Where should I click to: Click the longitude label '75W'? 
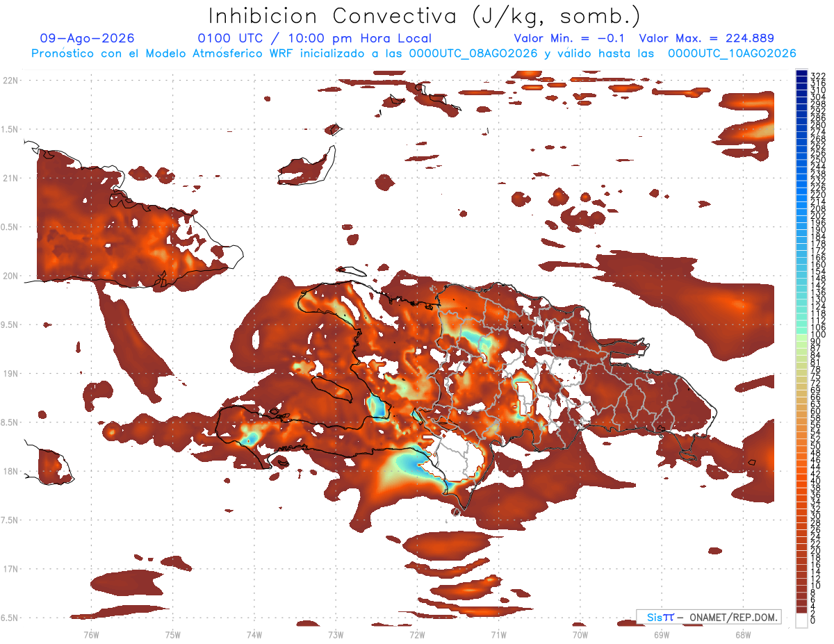(x=172, y=634)
